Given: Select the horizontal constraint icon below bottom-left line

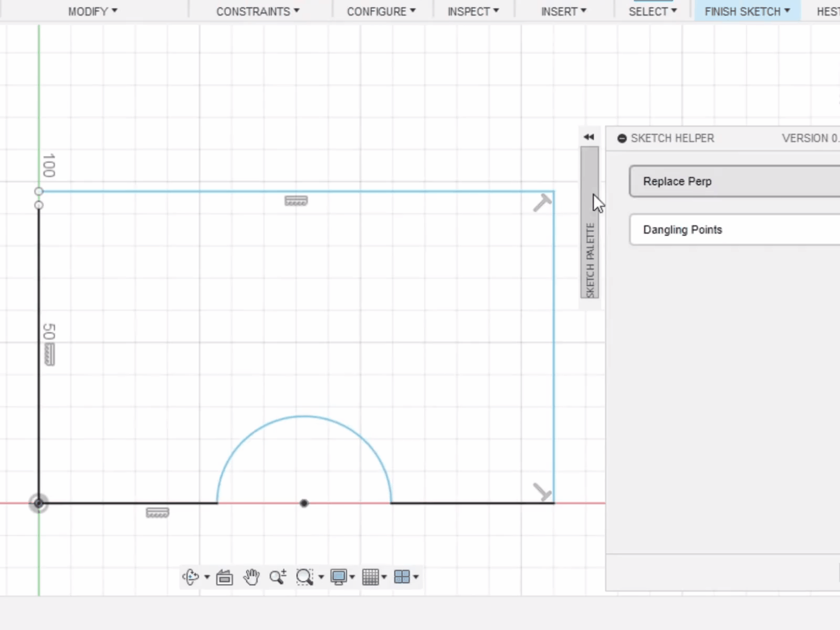Looking at the screenshot, I should pos(157,513).
